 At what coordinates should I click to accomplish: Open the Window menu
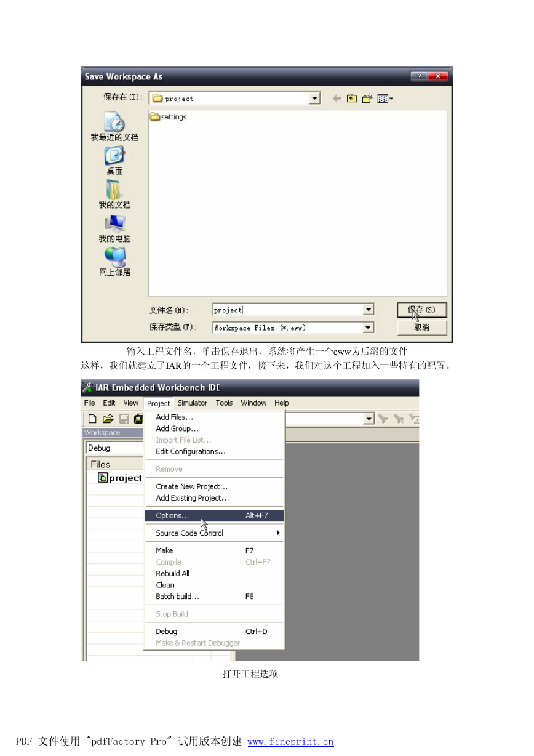coord(253,403)
